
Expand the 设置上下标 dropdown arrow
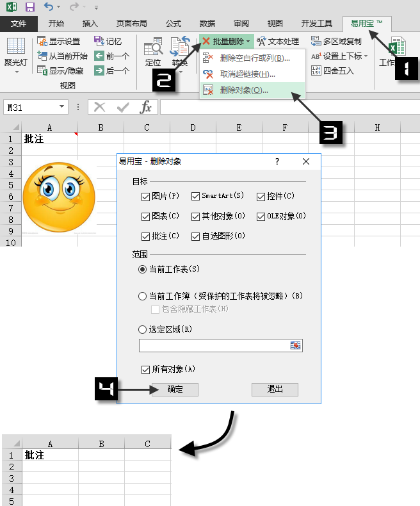pos(366,56)
